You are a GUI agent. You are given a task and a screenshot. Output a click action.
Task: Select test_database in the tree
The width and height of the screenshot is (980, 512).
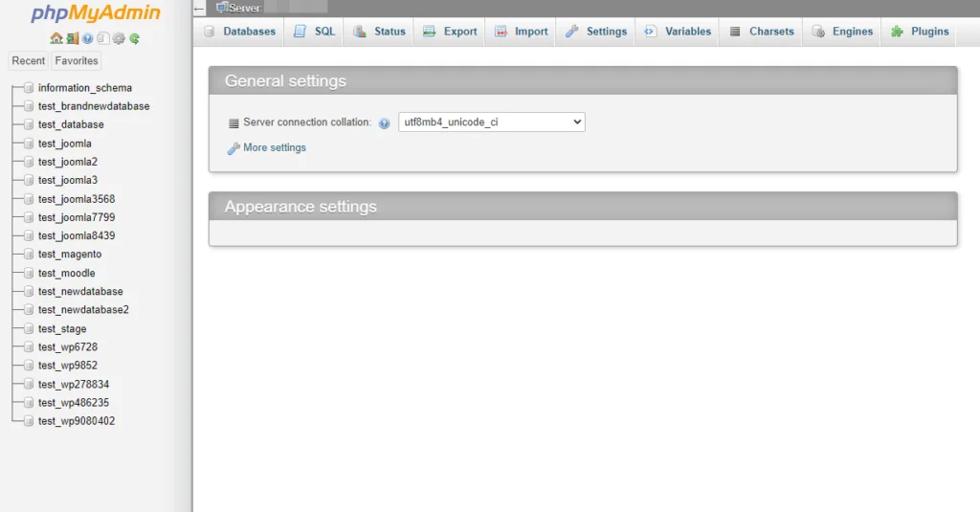tap(71, 124)
